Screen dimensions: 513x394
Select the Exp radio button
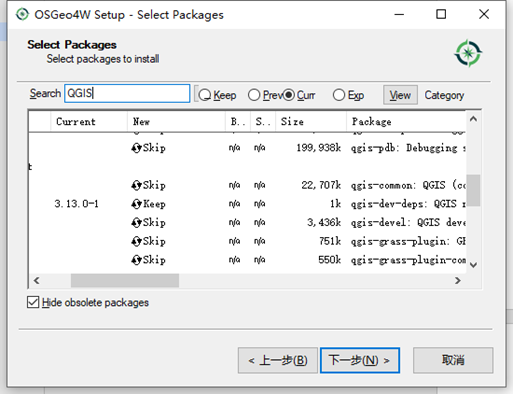(x=339, y=95)
